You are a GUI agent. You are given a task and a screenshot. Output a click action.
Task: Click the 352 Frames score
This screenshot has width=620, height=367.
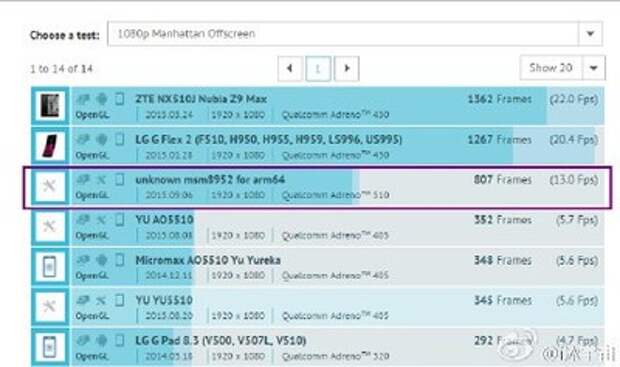click(x=503, y=219)
